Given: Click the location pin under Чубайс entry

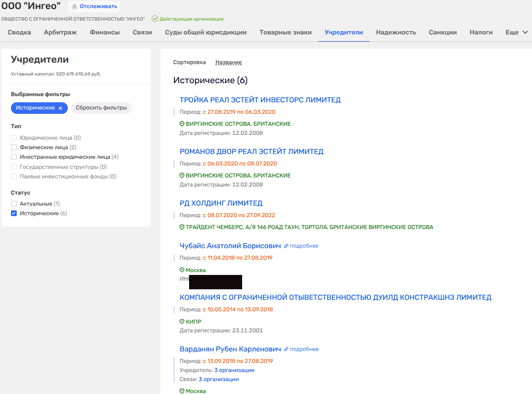Looking at the screenshot, I should pos(182,270).
